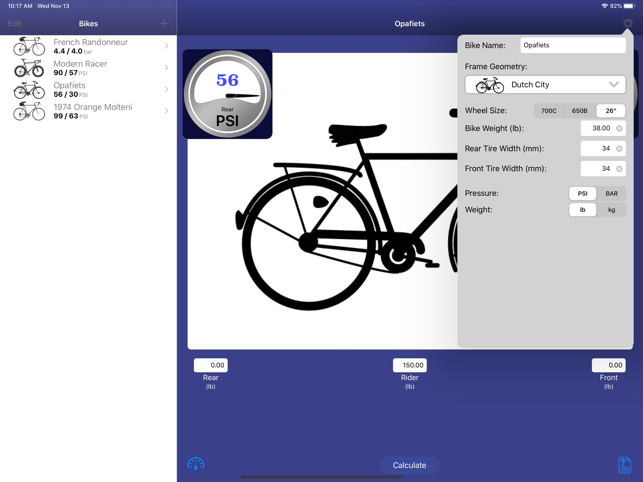Tap the pressure gauge icon at bottom left
The image size is (643, 482).
pos(196,464)
